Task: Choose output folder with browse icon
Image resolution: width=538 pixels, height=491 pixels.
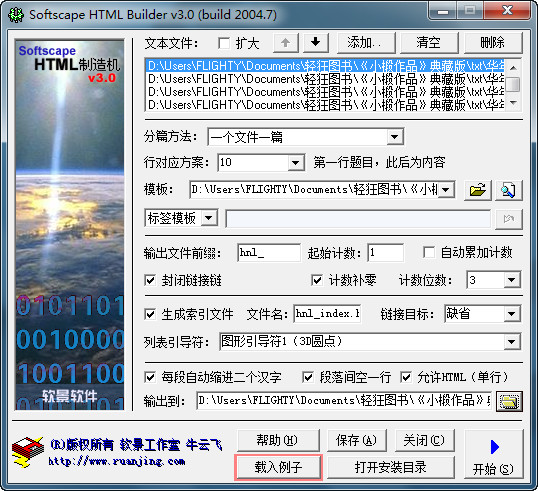Action: pos(509,401)
